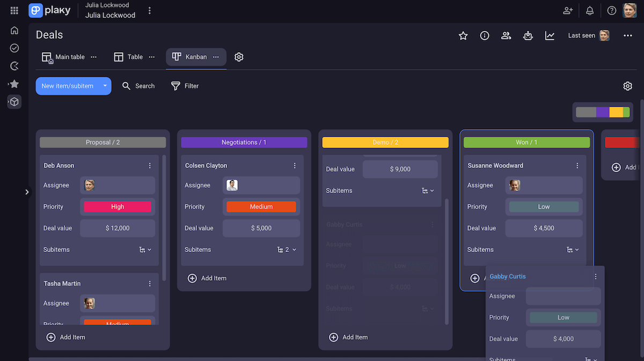Screen dimensions: 644x361
Task: Open the Kanban view settings gear
Action: click(x=239, y=57)
